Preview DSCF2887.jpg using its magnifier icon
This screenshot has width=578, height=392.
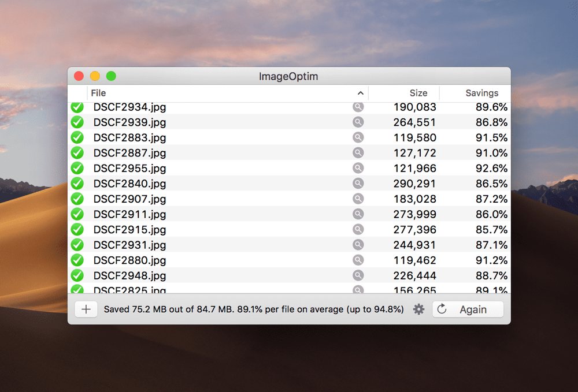pos(358,152)
